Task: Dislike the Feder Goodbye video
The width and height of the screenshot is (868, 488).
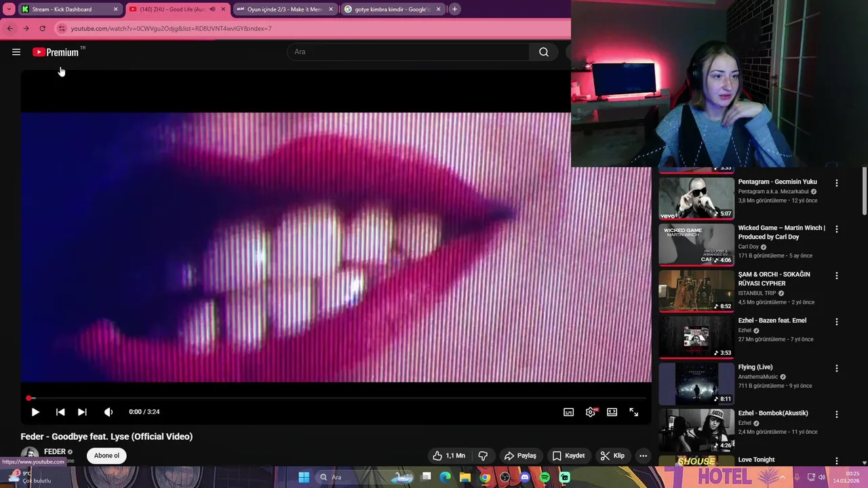Action: [484, 455]
